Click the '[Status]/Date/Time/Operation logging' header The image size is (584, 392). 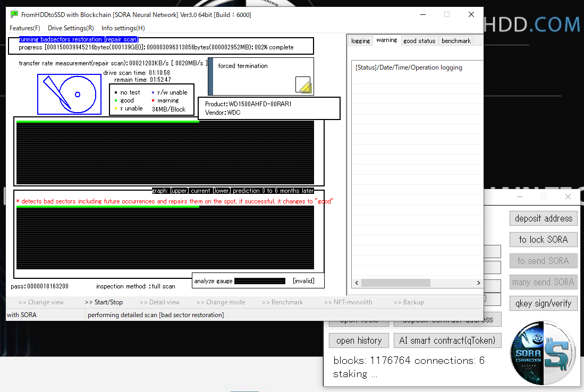(409, 67)
